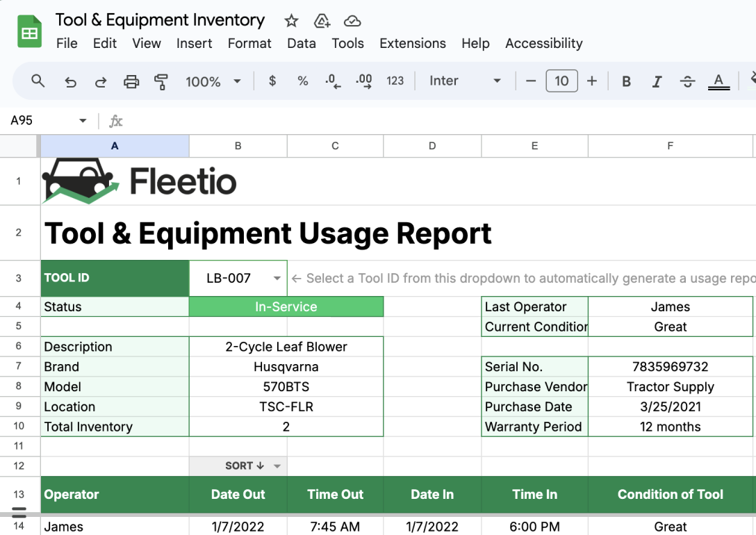Select the 570BTS model cell

[x=286, y=386]
